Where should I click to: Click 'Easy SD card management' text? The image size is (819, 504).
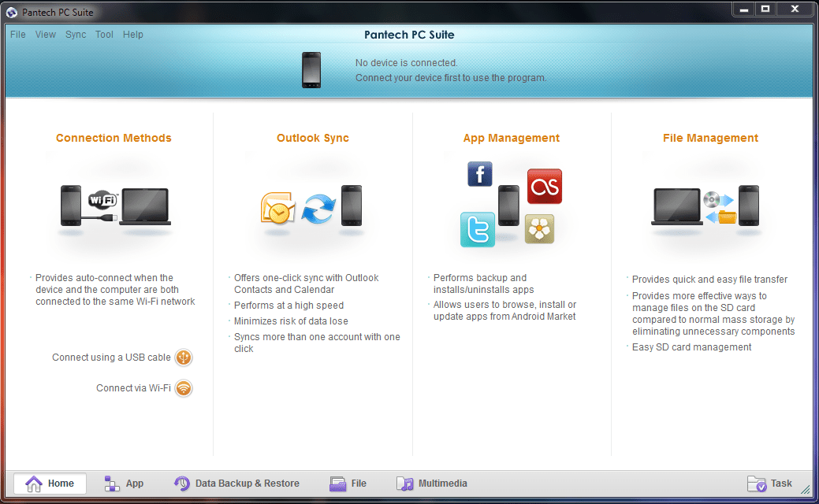click(x=691, y=347)
